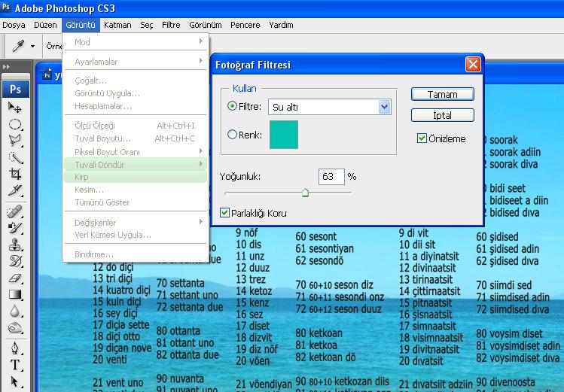Click the Photoshop icon in the title bar

pyautogui.click(x=5, y=7)
